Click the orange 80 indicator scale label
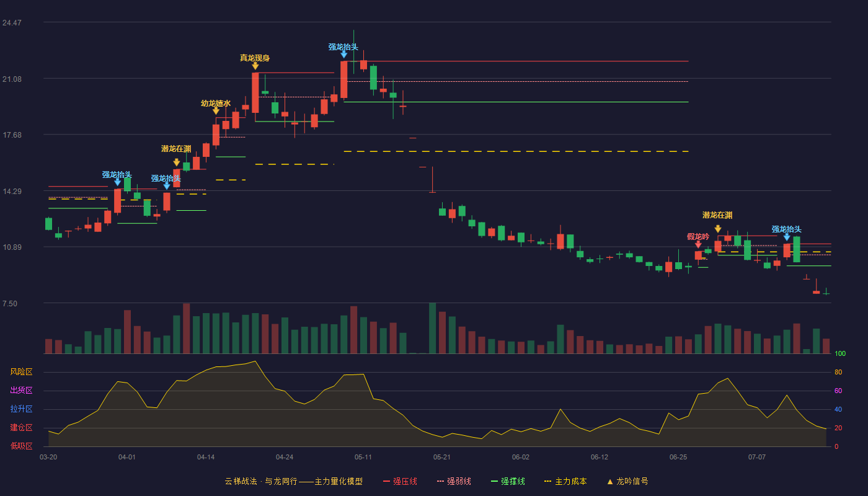 click(x=838, y=373)
